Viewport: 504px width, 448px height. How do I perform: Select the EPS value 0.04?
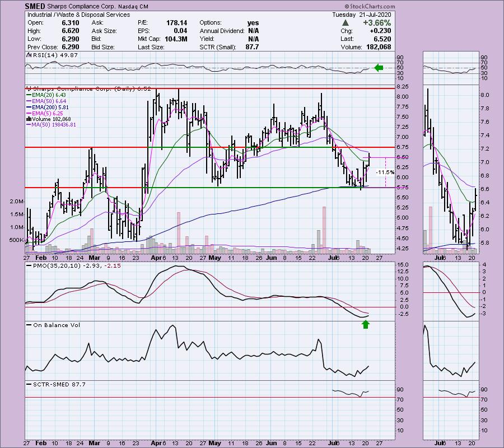pos(181,31)
